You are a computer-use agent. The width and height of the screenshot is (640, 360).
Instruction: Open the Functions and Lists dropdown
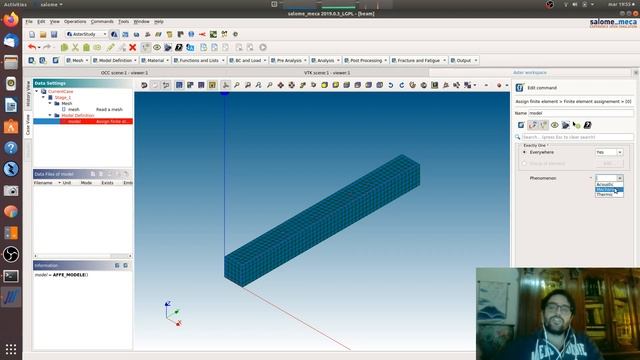pyautogui.click(x=199, y=60)
